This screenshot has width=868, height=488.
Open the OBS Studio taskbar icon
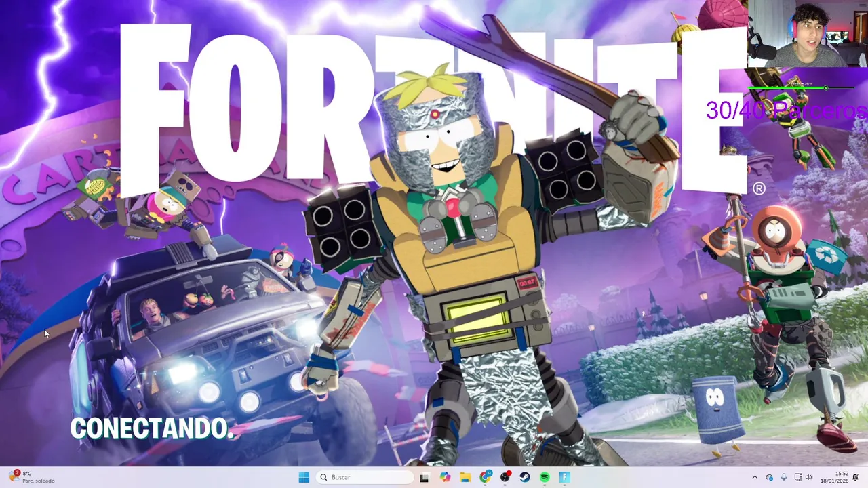pyautogui.click(x=505, y=477)
